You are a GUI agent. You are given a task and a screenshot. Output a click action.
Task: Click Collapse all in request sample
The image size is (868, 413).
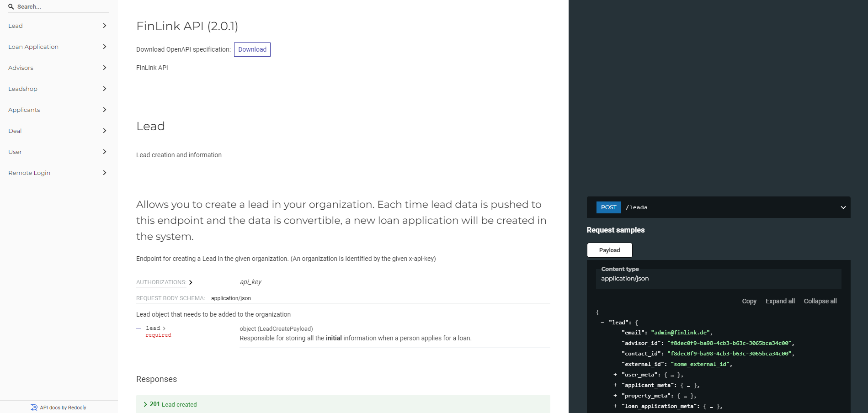820,301
